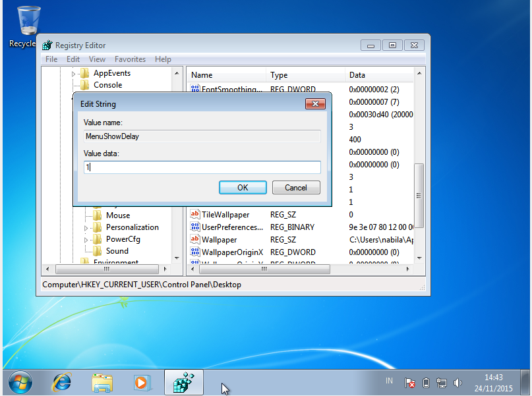
Task: Open the network tray icon
Action: click(x=442, y=383)
